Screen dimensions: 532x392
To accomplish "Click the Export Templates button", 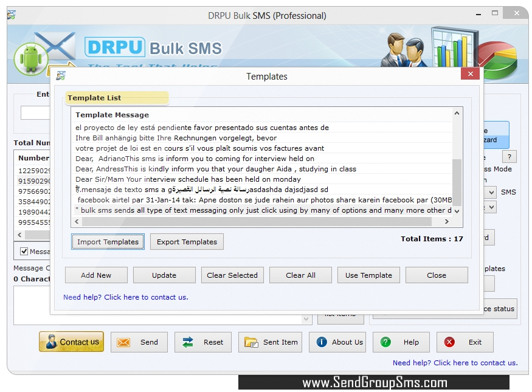I will click(187, 241).
